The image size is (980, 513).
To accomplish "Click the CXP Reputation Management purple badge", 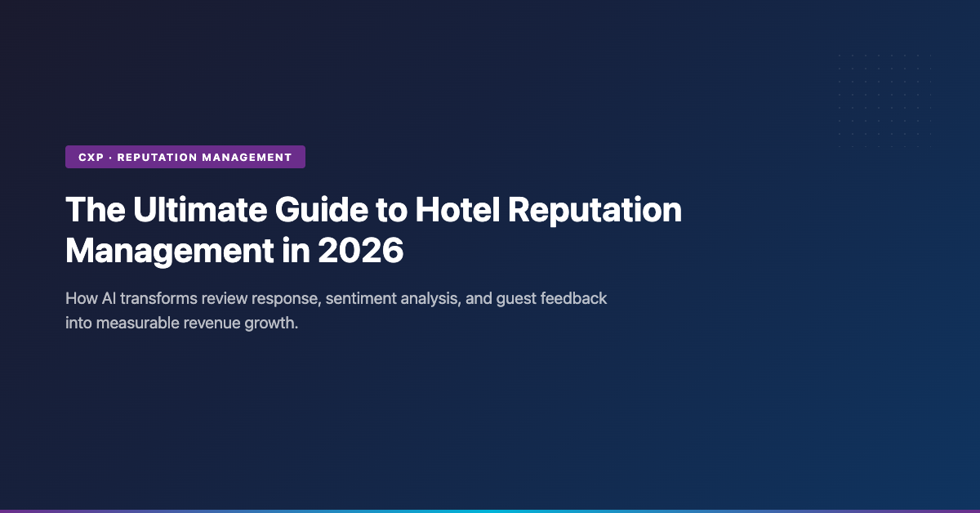I will (x=185, y=157).
